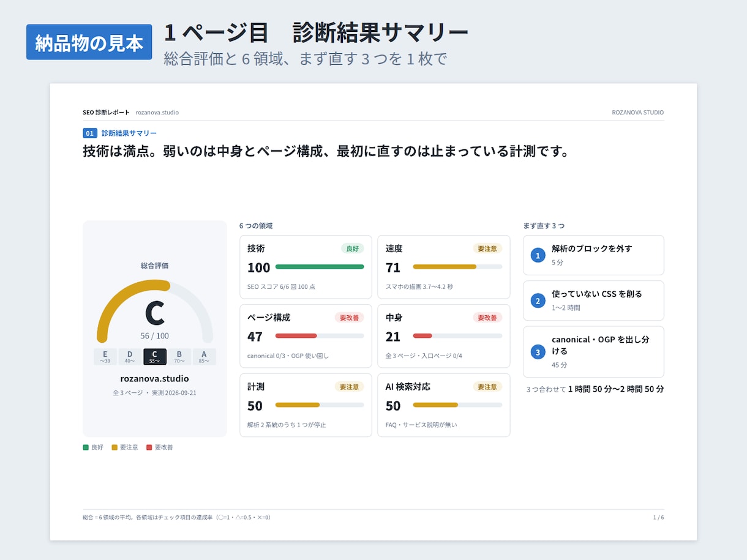Click the 1 ページ目 診断結果サマリー title
Viewport: 747px width, 560px height.
click(x=316, y=32)
